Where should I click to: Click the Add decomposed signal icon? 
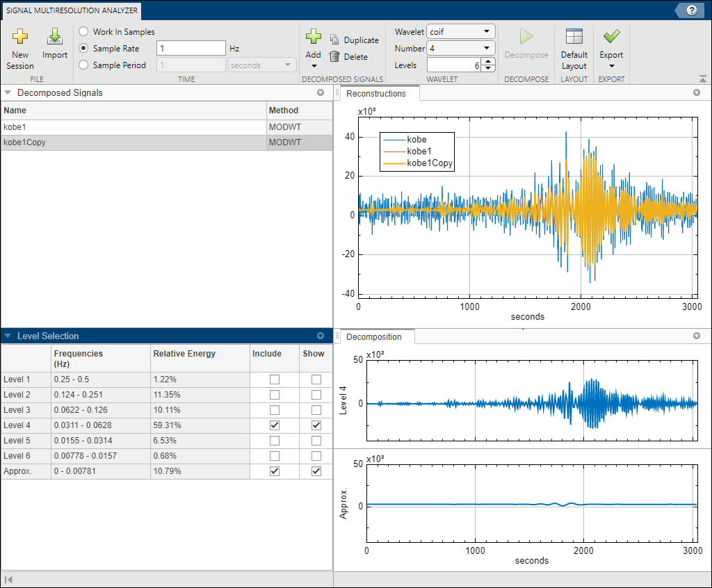click(314, 38)
